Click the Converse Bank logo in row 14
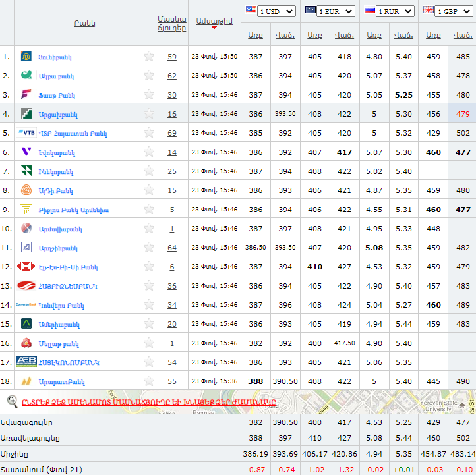This screenshot has height=475, width=476. pos(26,304)
